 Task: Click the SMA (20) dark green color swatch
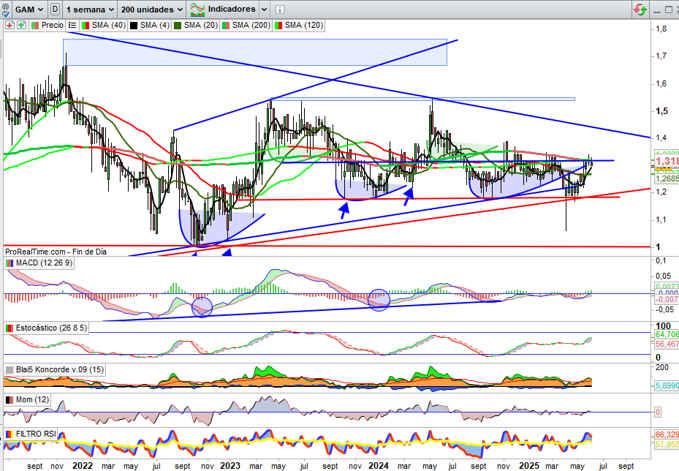click(178, 26)
